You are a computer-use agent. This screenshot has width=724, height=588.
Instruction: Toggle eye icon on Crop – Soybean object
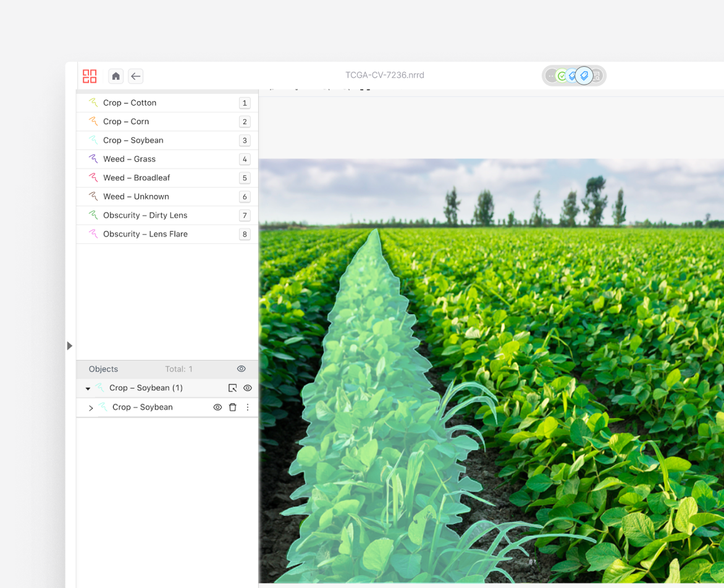217,408
